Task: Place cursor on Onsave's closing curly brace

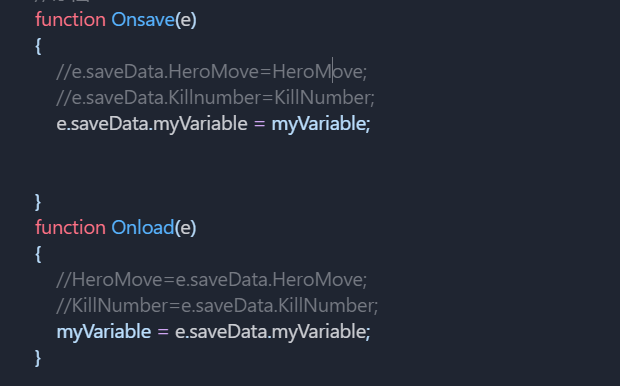Action: tap(38, 202)
